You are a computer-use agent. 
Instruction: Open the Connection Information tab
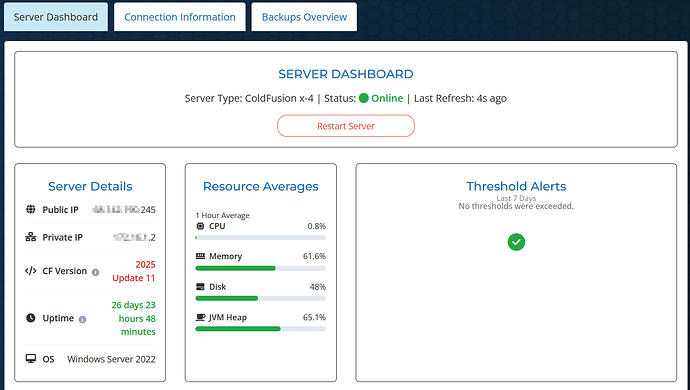[x=180, y=17]
